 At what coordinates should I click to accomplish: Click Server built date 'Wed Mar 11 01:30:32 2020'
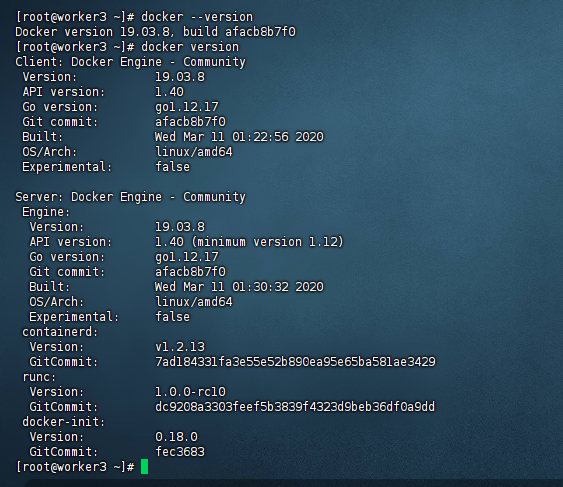pos(239,287)
